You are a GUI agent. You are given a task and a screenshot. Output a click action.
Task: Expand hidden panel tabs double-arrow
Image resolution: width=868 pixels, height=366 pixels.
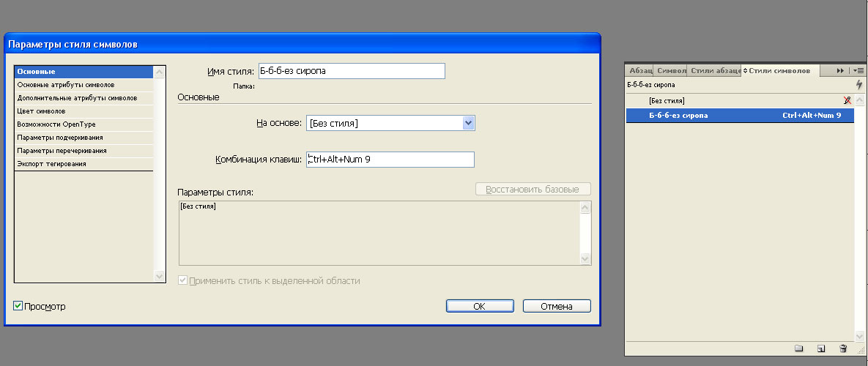pyautogui.click(x=840, y=71)
